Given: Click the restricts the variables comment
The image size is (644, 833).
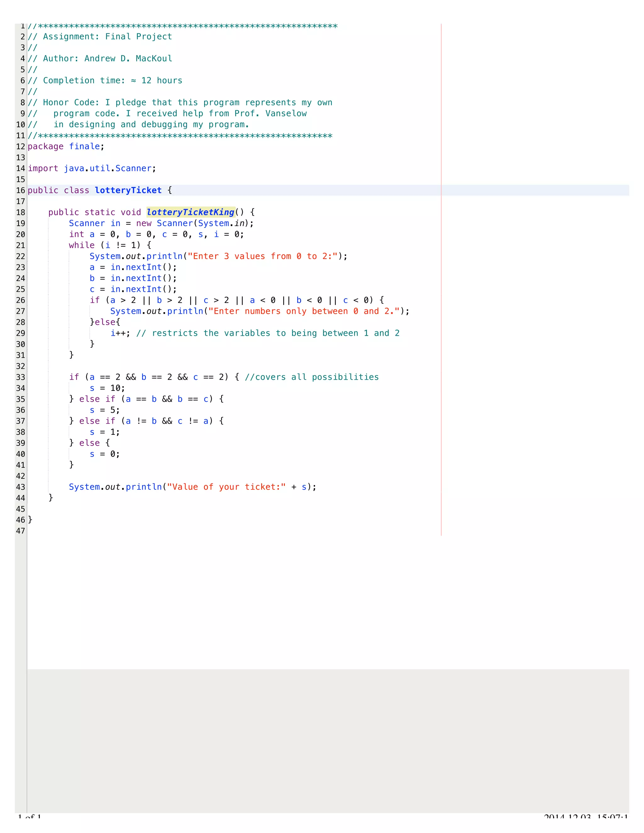Looking at the screenshot, I should [x=268, y=333].
